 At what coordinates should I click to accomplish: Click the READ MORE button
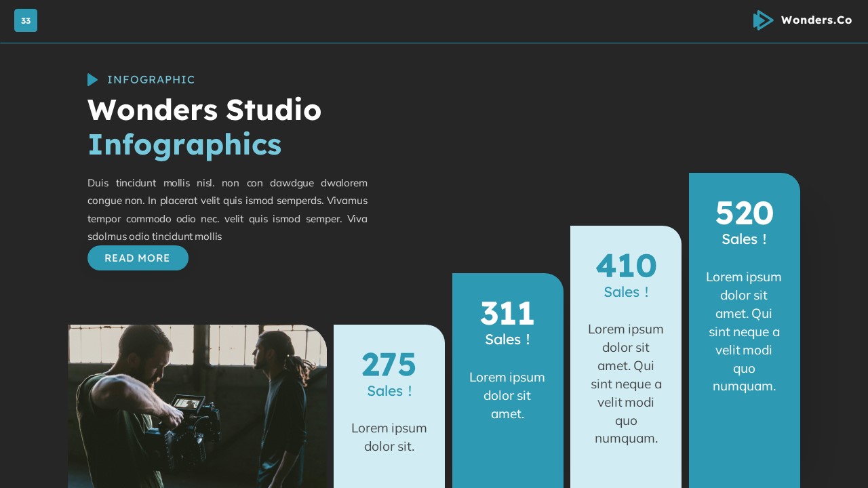coord(138,258)
